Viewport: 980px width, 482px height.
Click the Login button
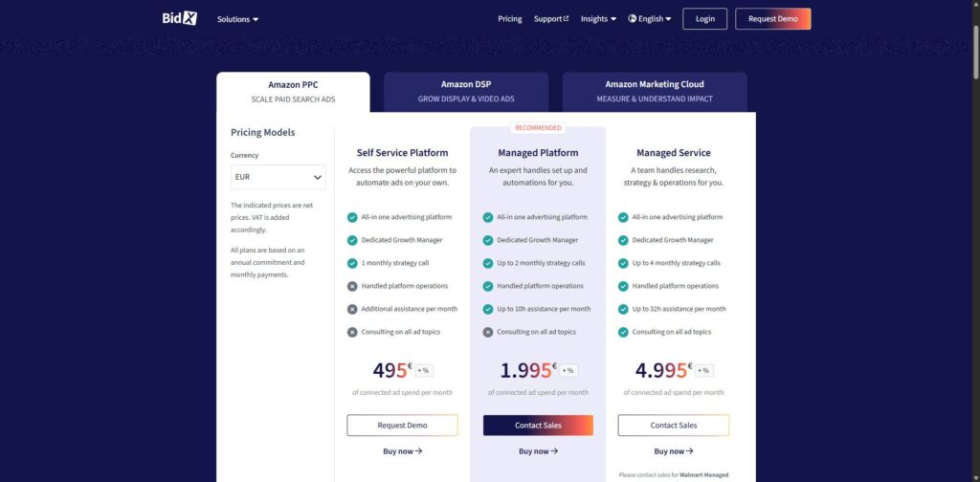pos(705,19)
